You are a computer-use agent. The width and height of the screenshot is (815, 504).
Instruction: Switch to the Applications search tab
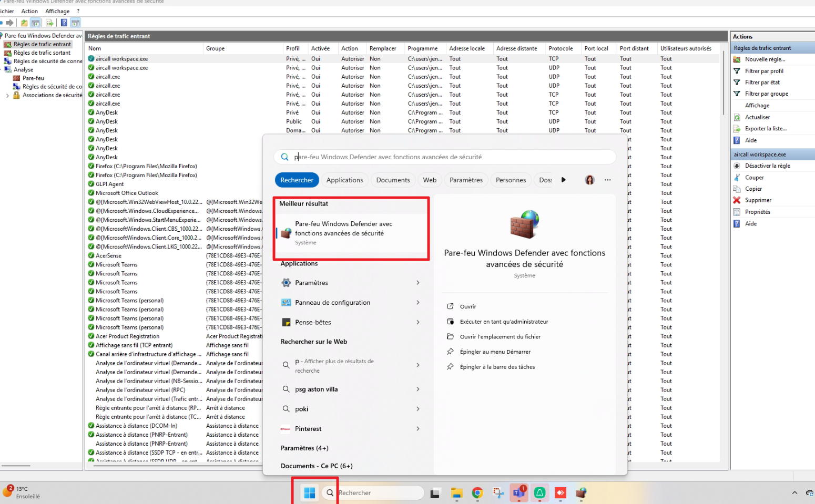click(x=344, y=180)
